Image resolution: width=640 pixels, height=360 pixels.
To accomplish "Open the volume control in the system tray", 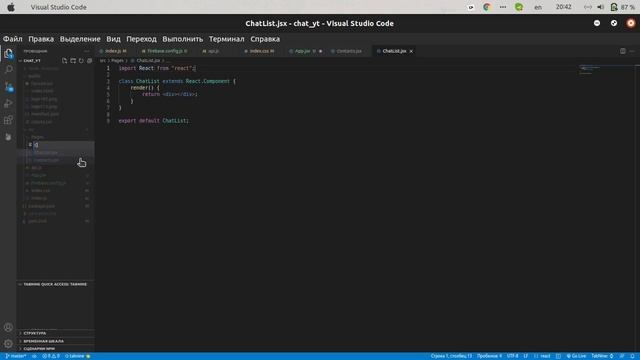I will (600, 7).
